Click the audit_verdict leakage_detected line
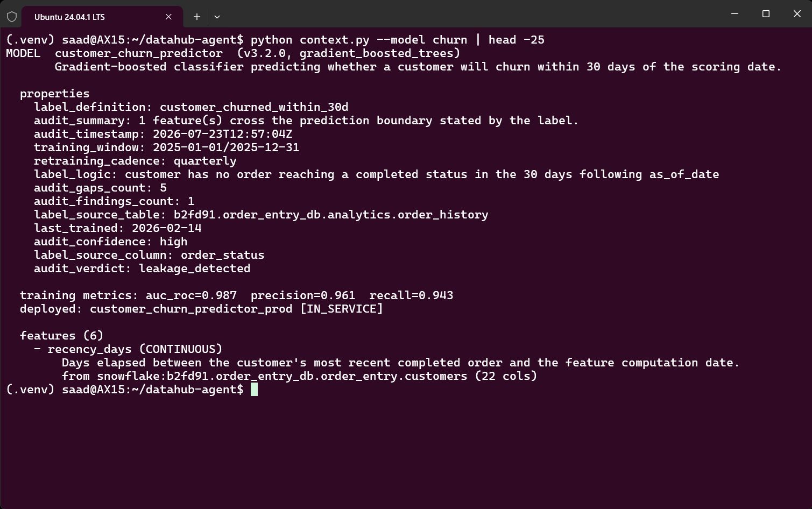 coord(142,268)
